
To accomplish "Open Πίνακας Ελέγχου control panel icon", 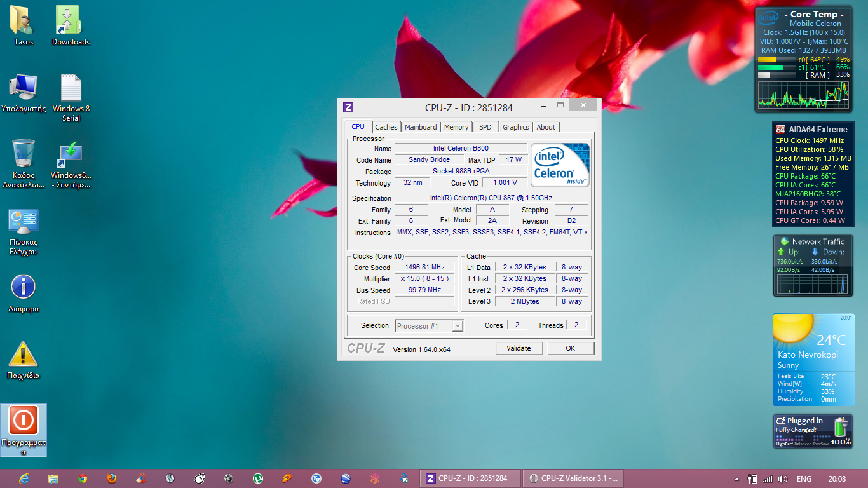I will pos(24,233).
